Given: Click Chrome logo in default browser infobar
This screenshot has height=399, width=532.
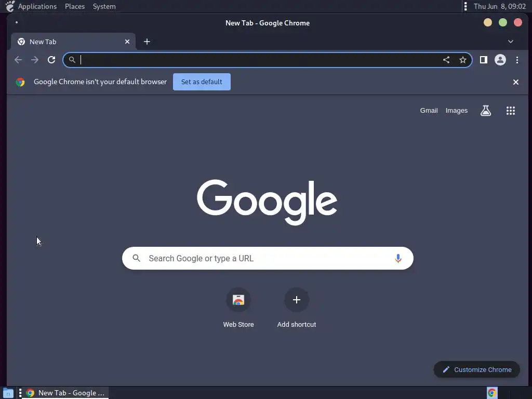Looking at the screenshot, I should click(x=20, y=82).
